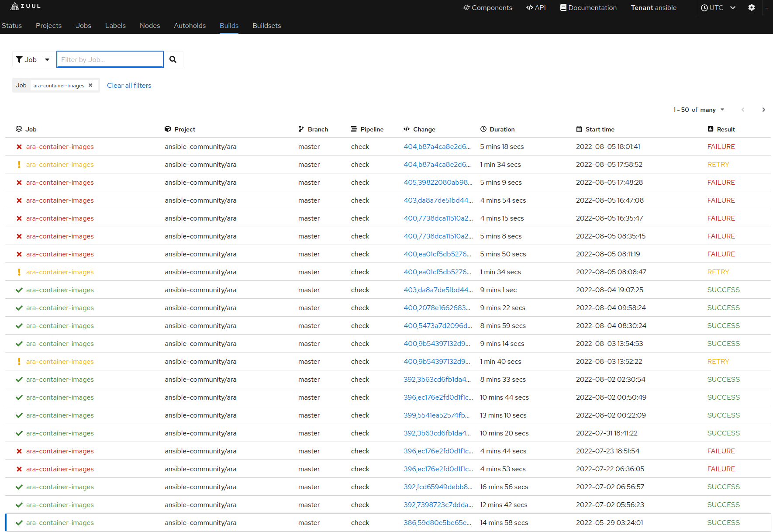773x532 pixels.
Task: Open the Job filter category dropdown
Action: click(x=34, y=59)
